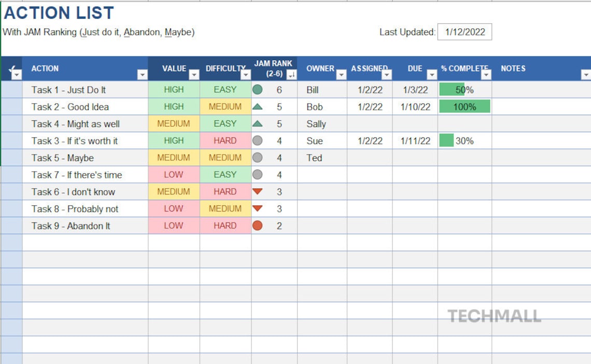Select the ACTION LIST title
The image size is (591, 364).
[59, 13]
